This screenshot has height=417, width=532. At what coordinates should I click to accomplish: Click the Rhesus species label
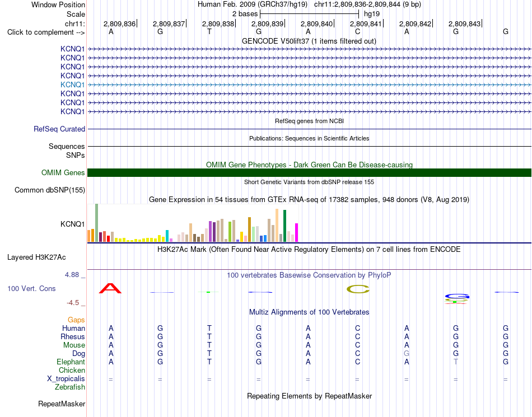coord(73,336)
